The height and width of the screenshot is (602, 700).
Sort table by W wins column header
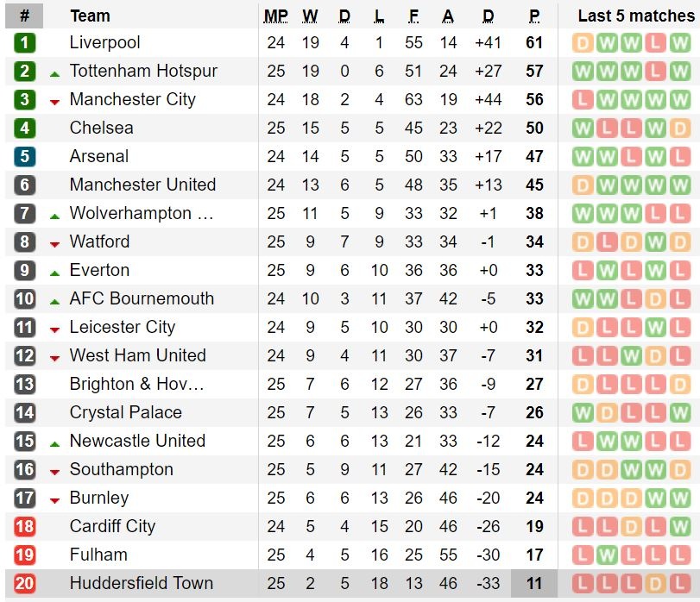point(311,16)
